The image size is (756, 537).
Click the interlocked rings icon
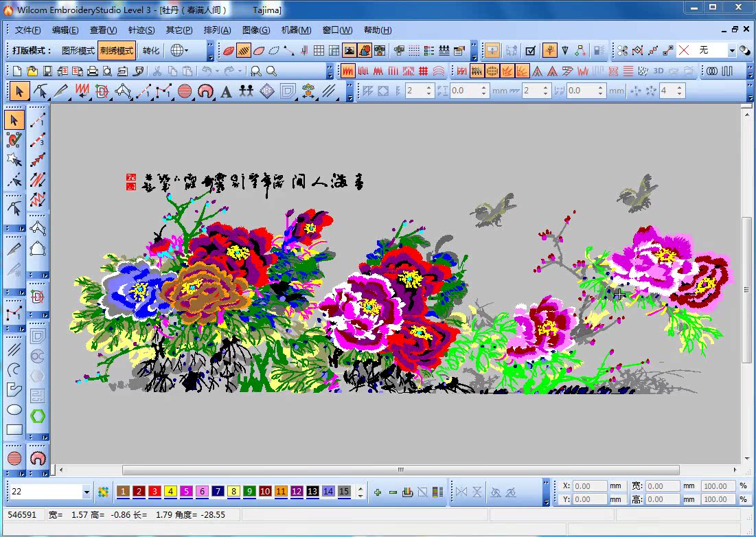[712, 71]
